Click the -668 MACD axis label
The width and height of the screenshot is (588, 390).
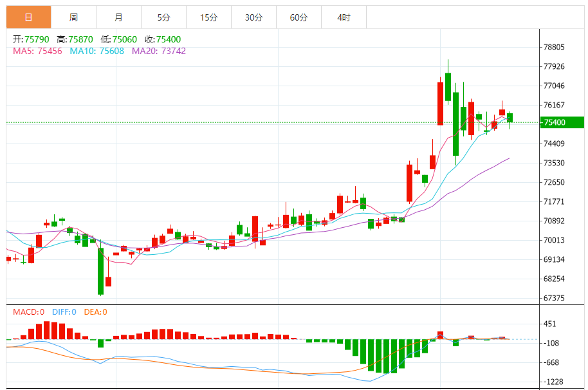pos(551,362)
